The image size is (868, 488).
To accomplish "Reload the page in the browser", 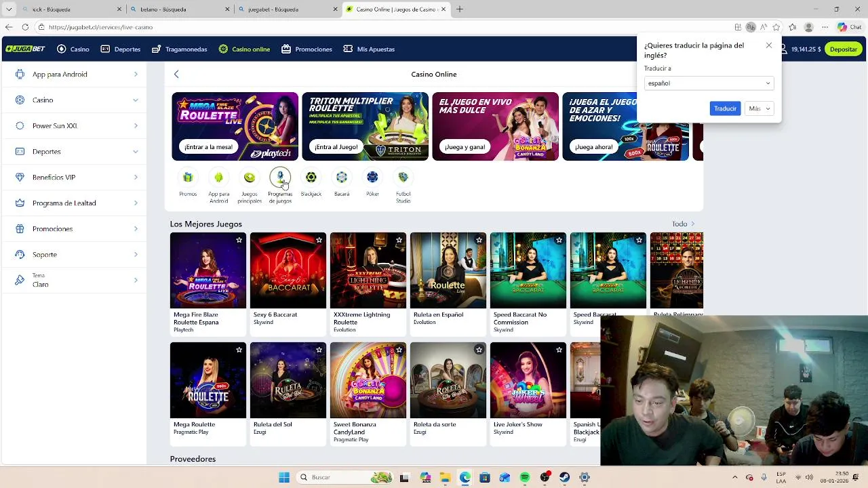I will coord(25,27).
